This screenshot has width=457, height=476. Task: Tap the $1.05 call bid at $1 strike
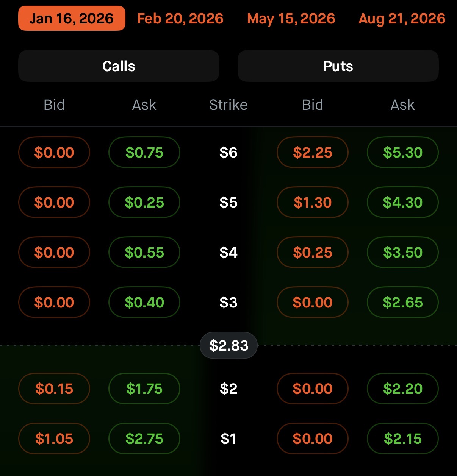54,439
